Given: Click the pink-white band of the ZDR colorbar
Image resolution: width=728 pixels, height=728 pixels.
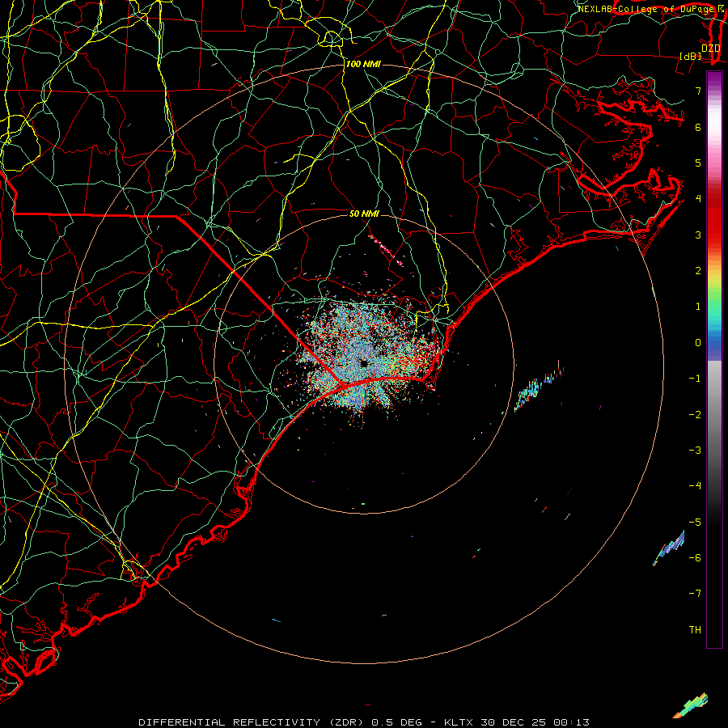Looking at the screenshot, I should [x=714, y=134].
